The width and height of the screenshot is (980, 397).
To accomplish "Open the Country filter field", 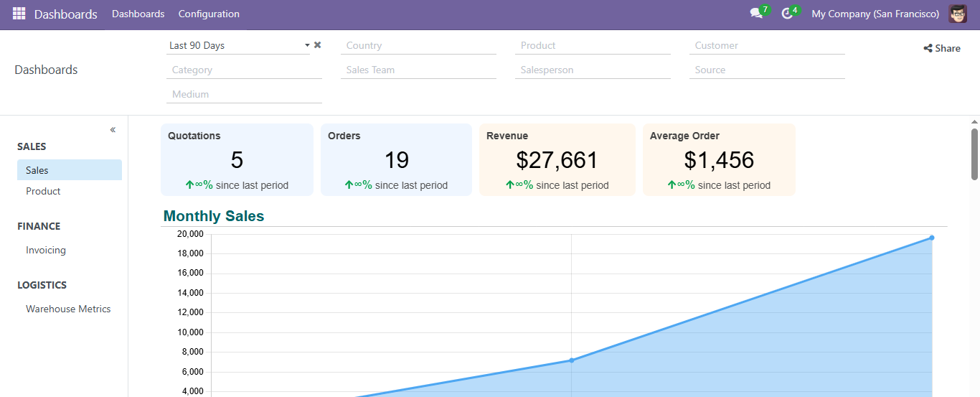I will 418,45.
